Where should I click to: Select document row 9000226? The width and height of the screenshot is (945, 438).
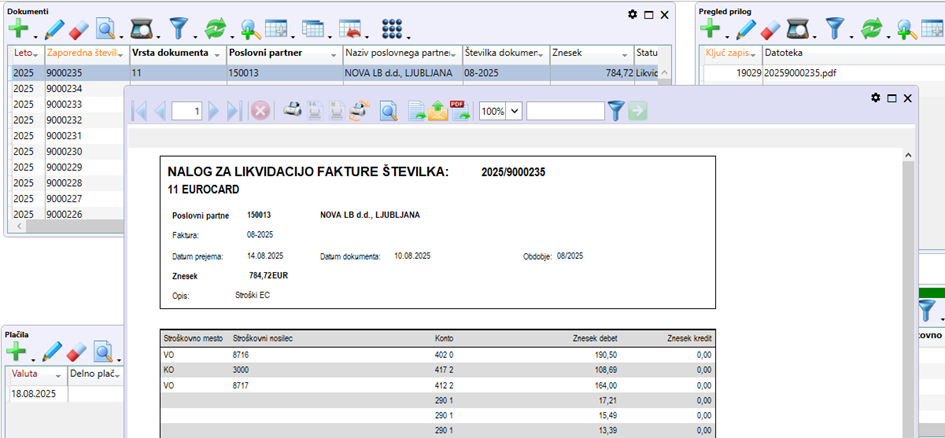click(66, 214)
